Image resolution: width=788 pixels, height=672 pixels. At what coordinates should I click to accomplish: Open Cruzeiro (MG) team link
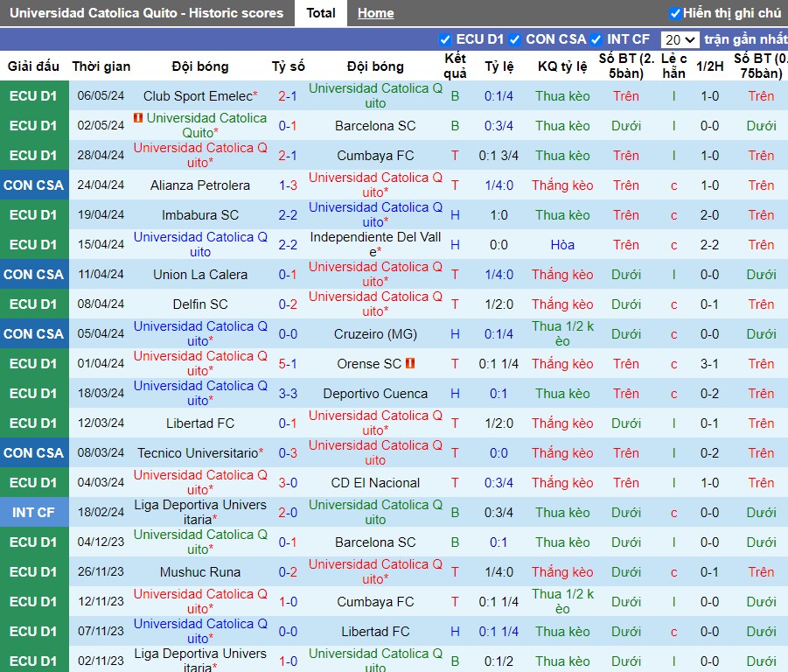pos(375,333)
